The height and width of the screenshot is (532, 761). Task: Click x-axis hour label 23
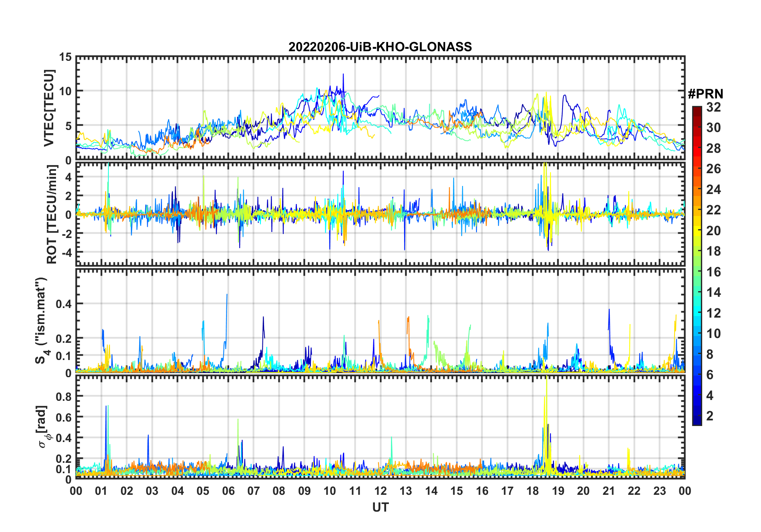tap(659, 491)
